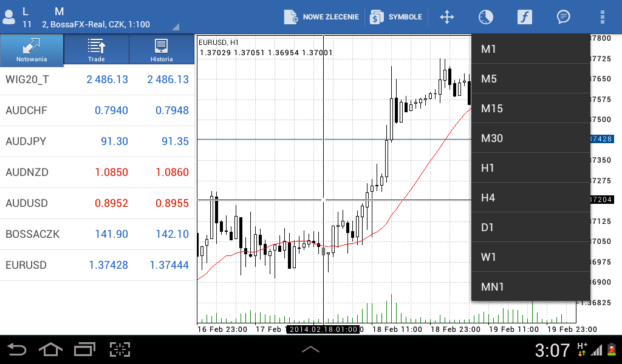This screenshot has width=622, height=364.
Task: Tap the AUDNZD ask price 1.0860
Action: click(x=172, y=172)
